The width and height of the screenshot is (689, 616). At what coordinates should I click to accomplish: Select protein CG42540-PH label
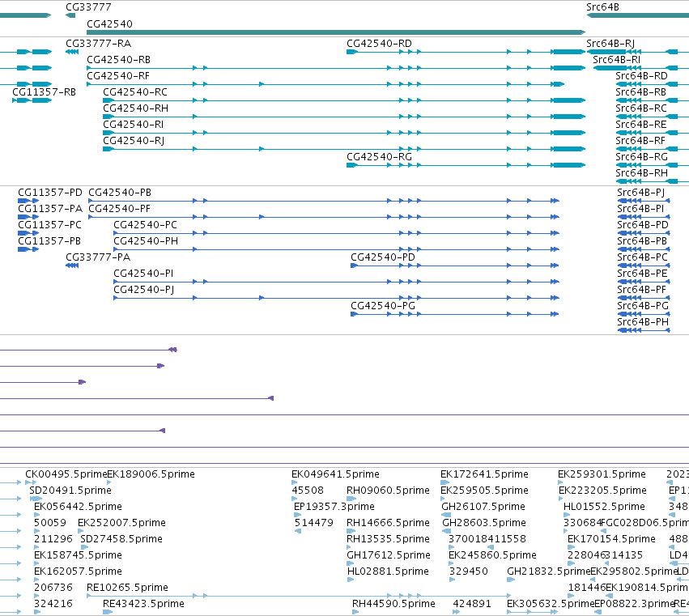(146, 241)
